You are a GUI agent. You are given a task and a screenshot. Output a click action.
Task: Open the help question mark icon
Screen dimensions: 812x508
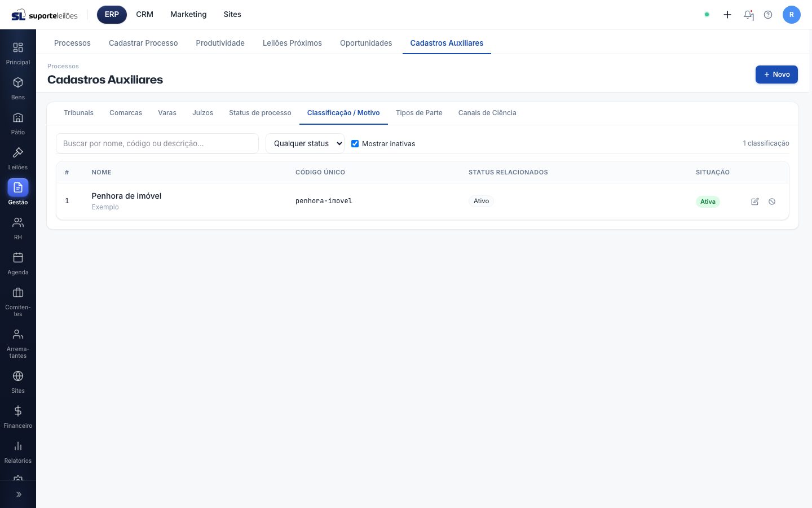click(768, 15)
